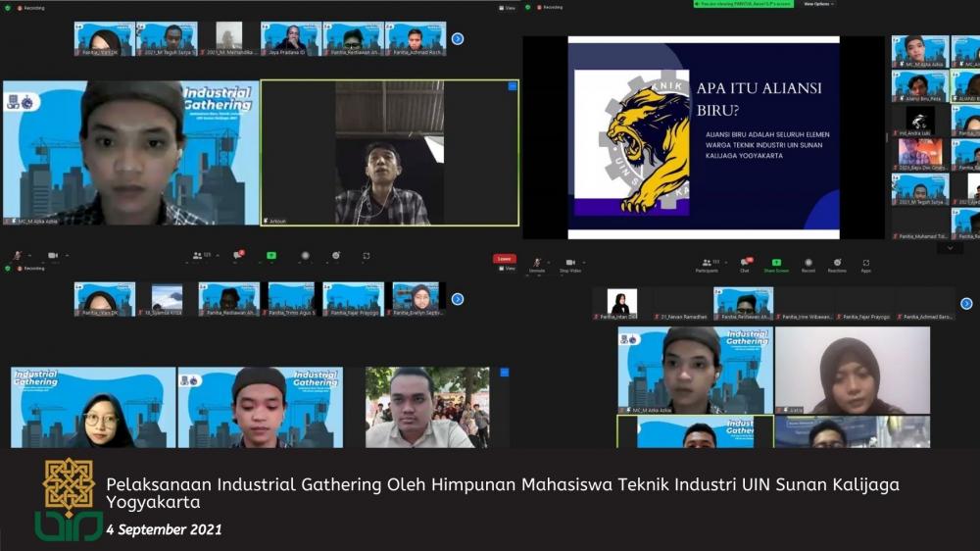Click Recording indicator in the window with Arkoun speaking
Screen dimensions: 980x551
point(30,8)
